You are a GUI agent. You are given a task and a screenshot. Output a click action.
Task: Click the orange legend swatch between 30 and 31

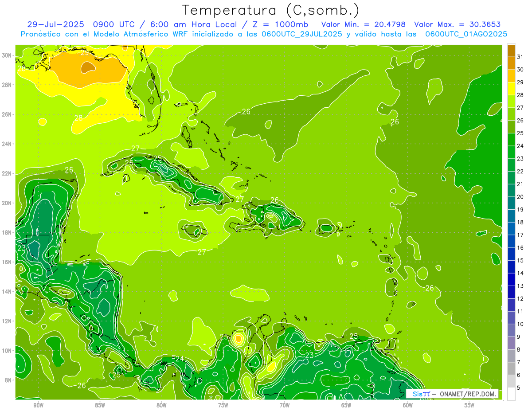(x=511, y=63)
